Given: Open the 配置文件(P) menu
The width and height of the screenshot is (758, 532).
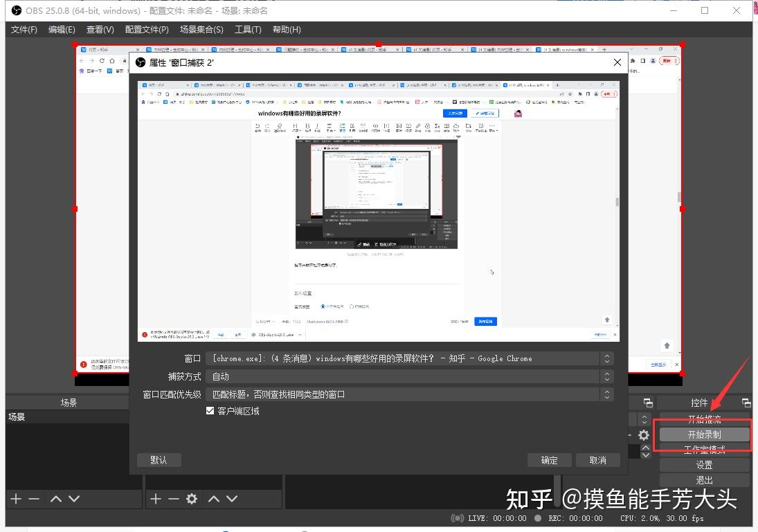Looking at the screenshot, I should click(x=147, y=30).
